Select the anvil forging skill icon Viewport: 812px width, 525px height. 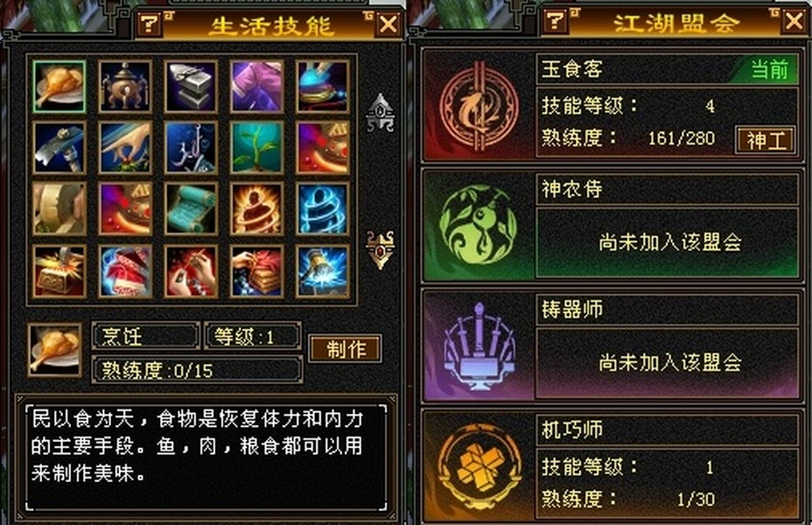191,86
